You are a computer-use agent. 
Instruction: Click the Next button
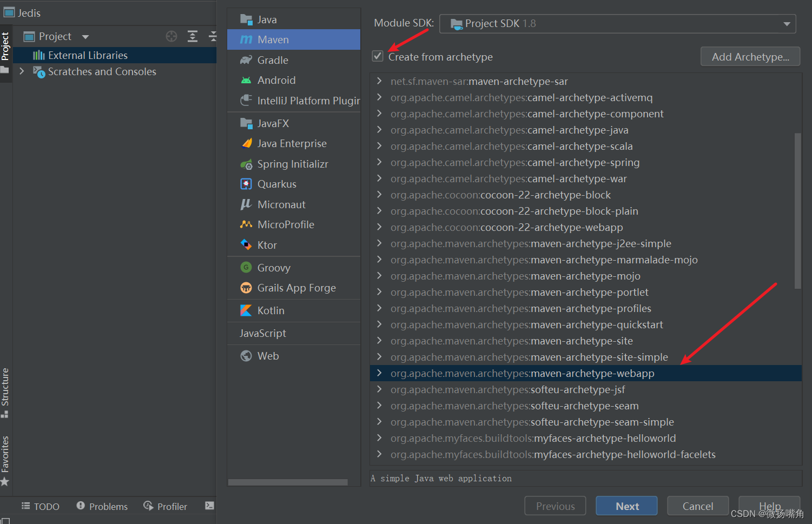(626, 506)
